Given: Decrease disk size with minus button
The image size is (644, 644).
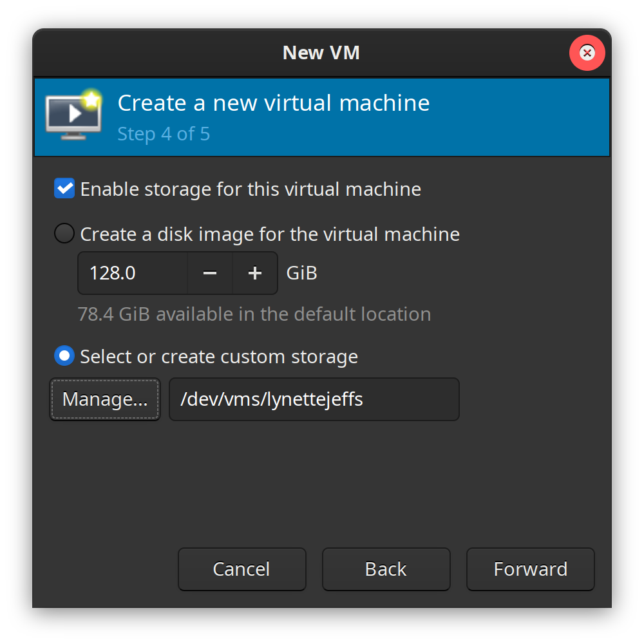Looking at the screenshot, I should click(210, 273).
